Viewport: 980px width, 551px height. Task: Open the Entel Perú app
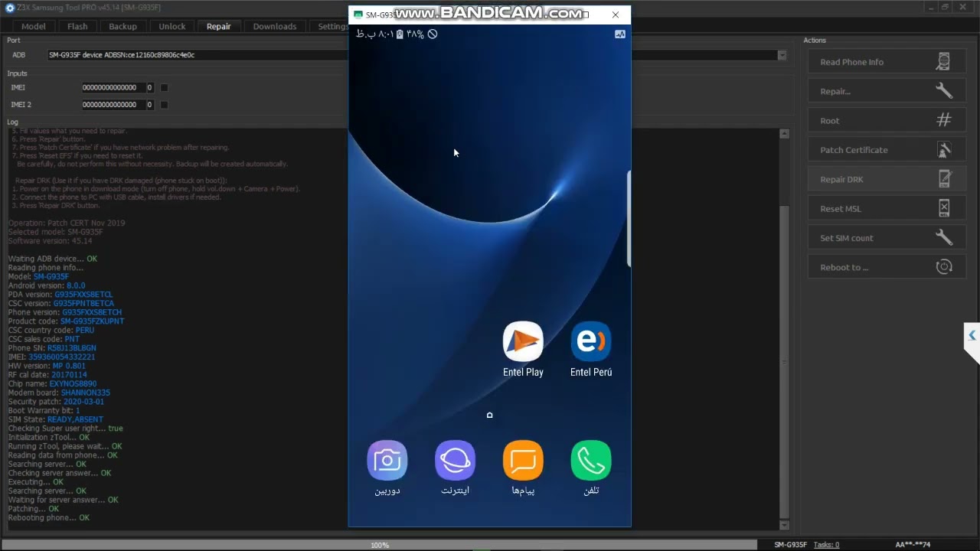[x=591, y=341]
